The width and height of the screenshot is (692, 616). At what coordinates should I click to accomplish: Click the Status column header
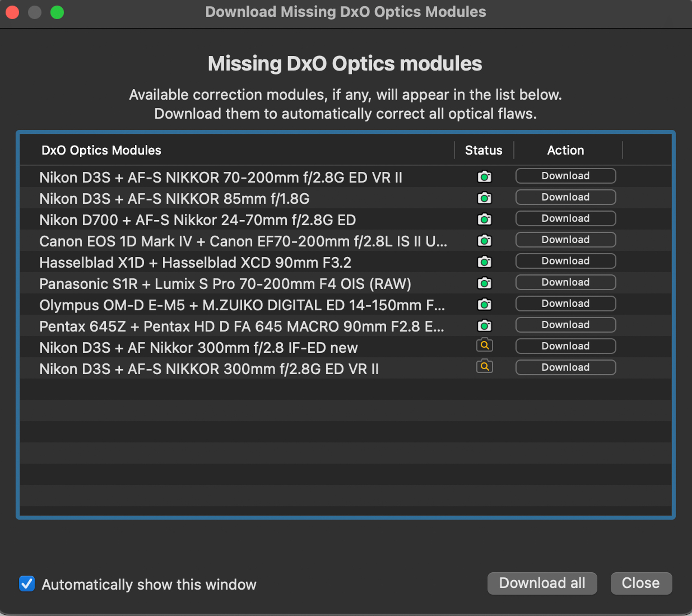484,150
